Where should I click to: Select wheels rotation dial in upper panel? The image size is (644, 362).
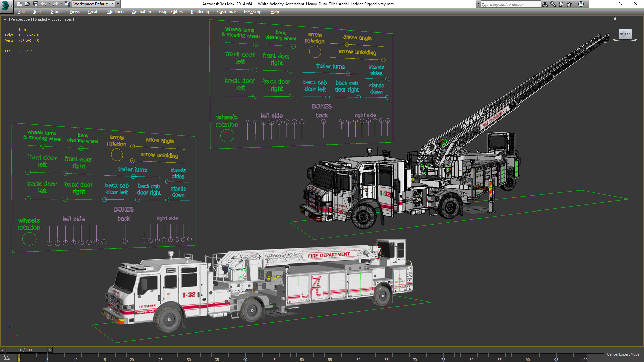[x=227, y=135]
